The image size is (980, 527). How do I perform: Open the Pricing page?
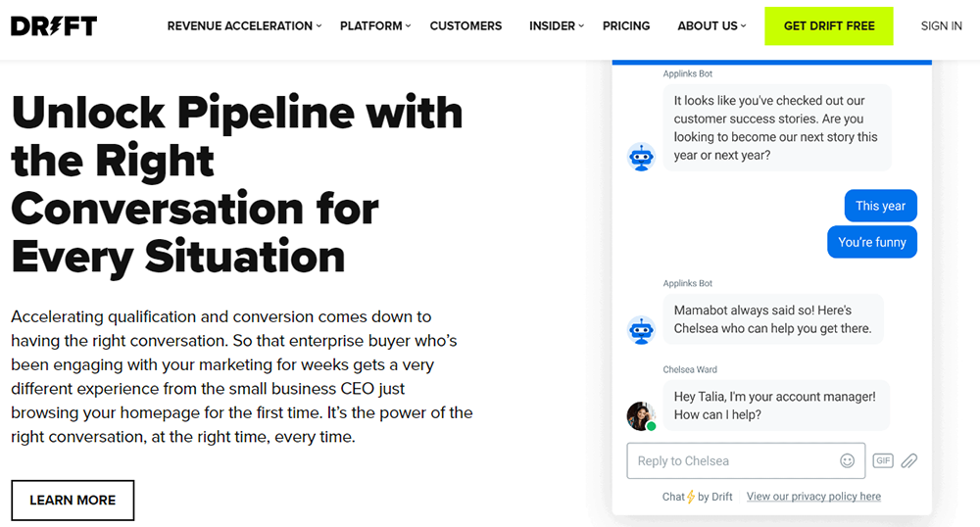pyautogui.click(x=626, y=26)
